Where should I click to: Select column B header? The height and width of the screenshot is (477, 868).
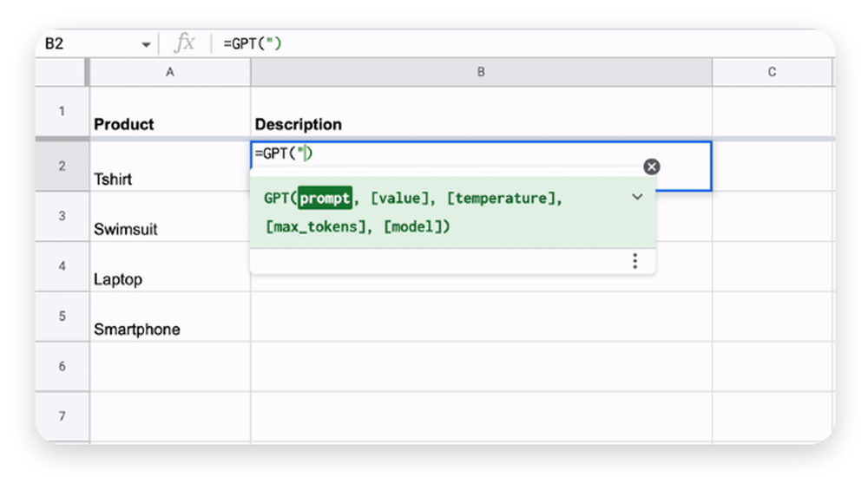click(481, 72)
